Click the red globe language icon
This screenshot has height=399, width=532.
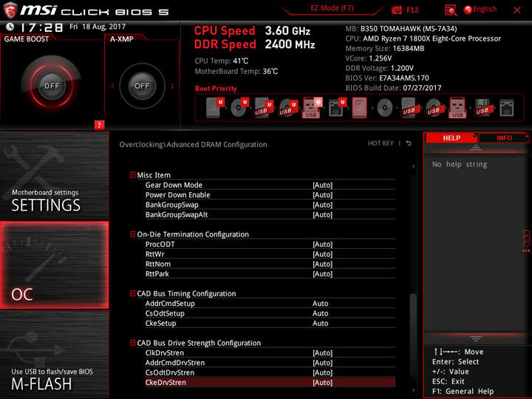pos(468,10)
